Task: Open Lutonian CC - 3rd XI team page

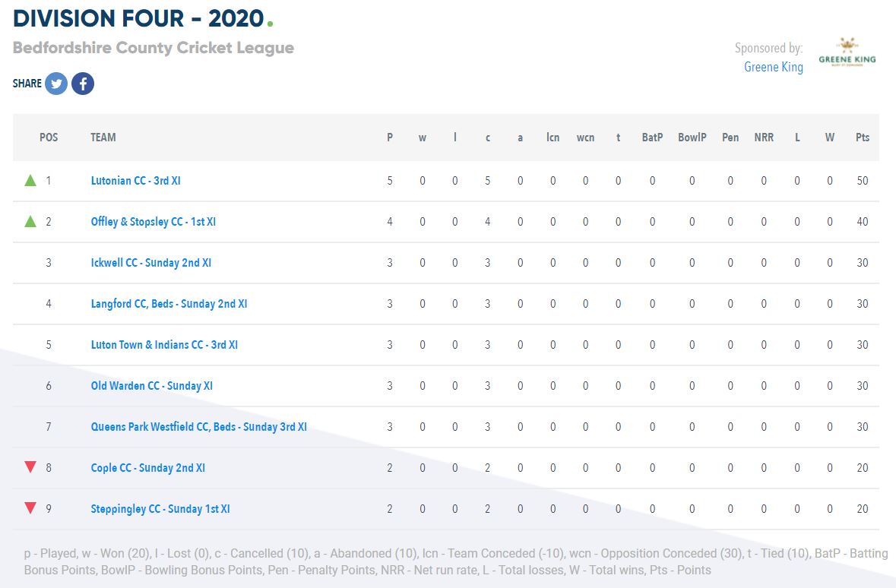Action: pos(135,181)
